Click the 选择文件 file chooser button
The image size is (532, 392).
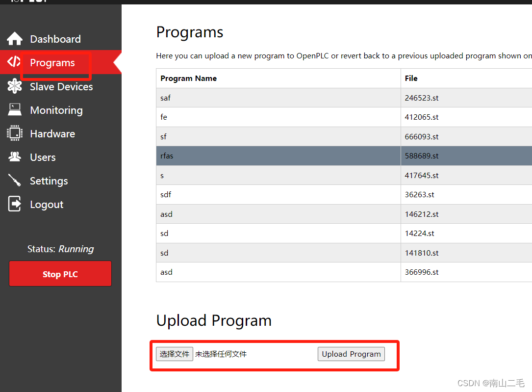coord(174,354)
